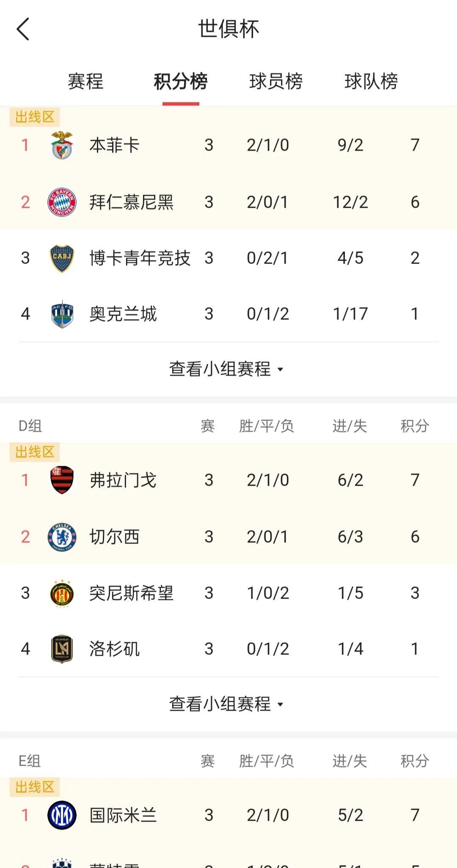Open Boca Juniors CABJ crest icon
Viewport: 457px width, 868px height.
tap(62, 258)
